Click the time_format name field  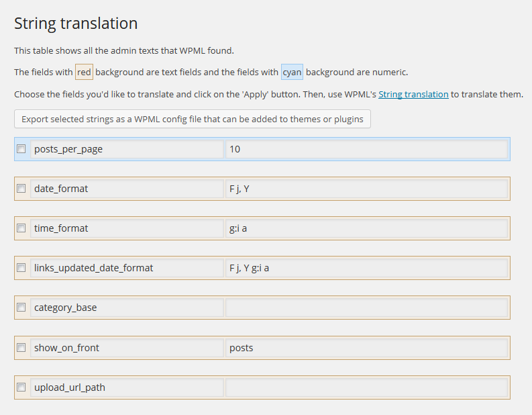point(127,228)
